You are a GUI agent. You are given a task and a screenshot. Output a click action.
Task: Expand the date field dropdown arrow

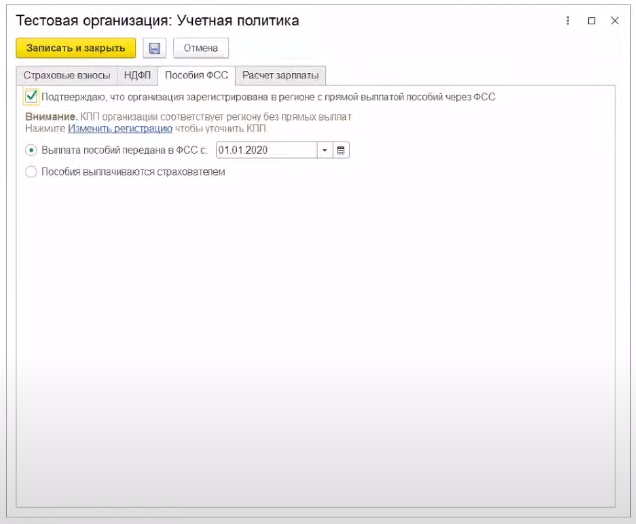tap(324, 150)
